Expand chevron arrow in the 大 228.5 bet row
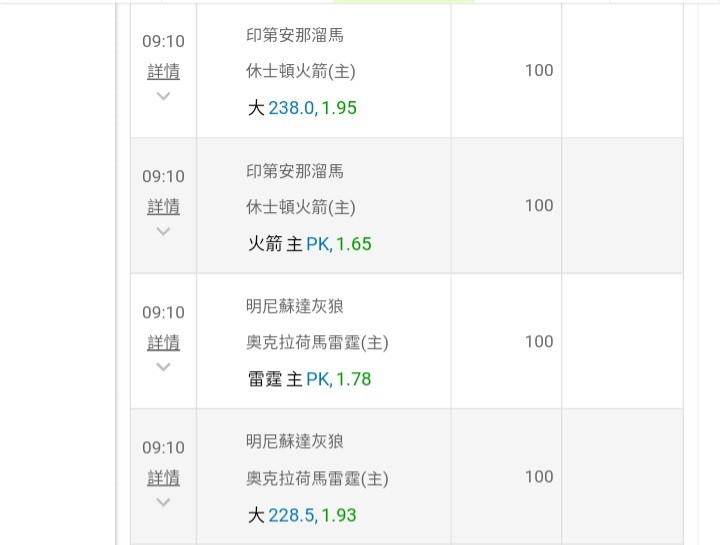The height and width of the screenshot is (545, 720). [x=163, y=502]
